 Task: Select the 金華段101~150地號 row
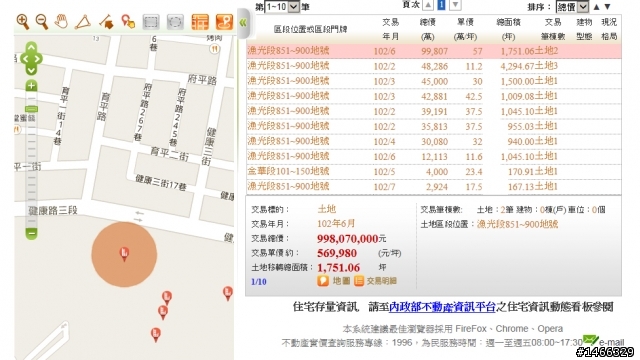434,171
